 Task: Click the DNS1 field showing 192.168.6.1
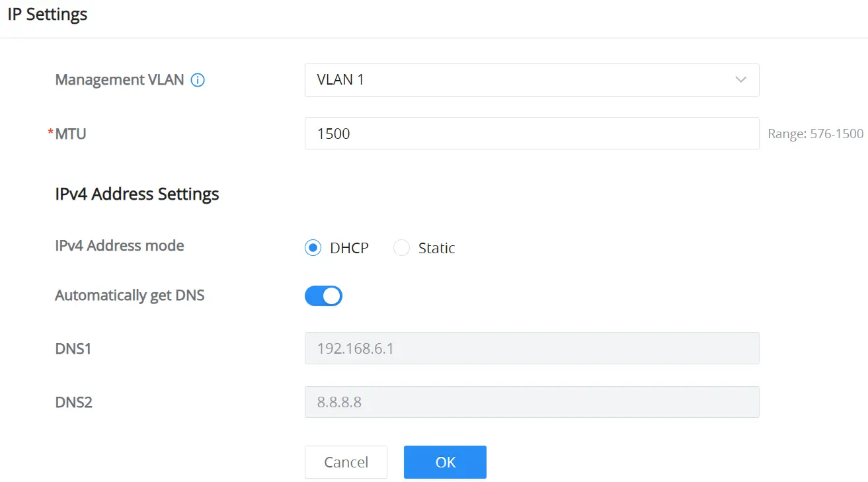coord(532,348)
